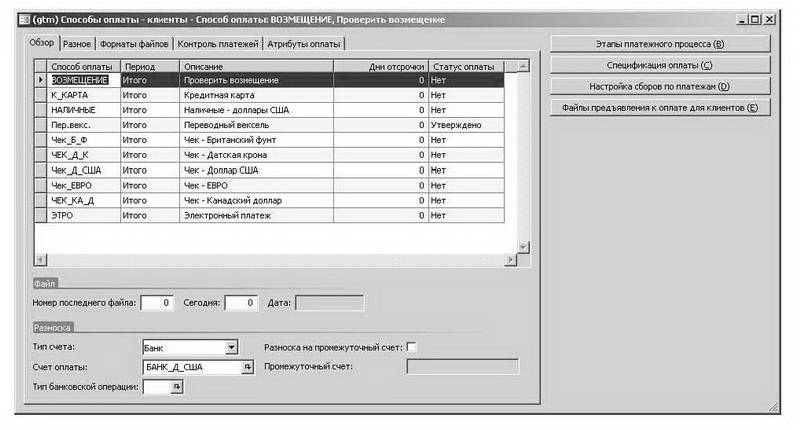Open the Форматы файлов tab
800x430 pixels.
[134, 44]
